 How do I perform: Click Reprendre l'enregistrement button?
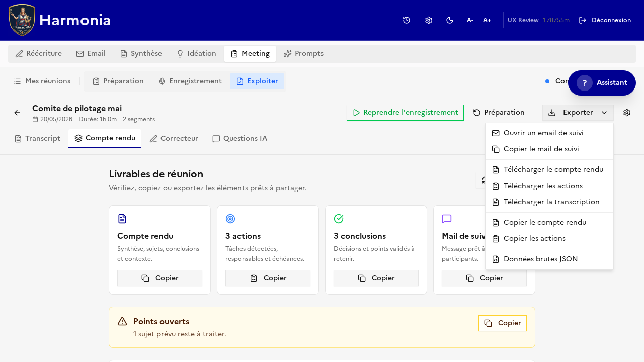[405, 113]
